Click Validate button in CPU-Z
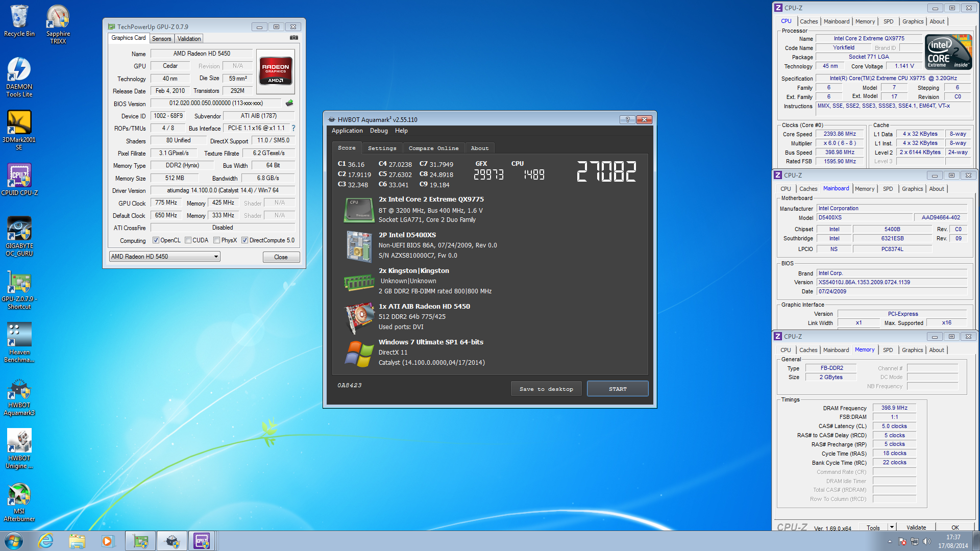 (916, 527)
